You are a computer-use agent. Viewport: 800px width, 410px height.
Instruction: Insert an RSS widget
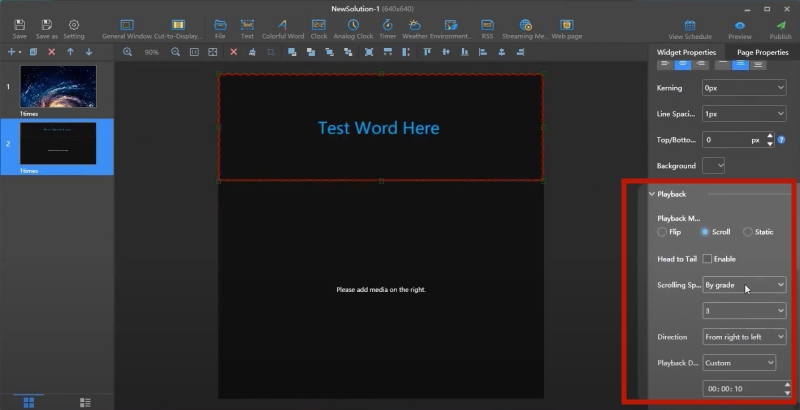point(487,28)
